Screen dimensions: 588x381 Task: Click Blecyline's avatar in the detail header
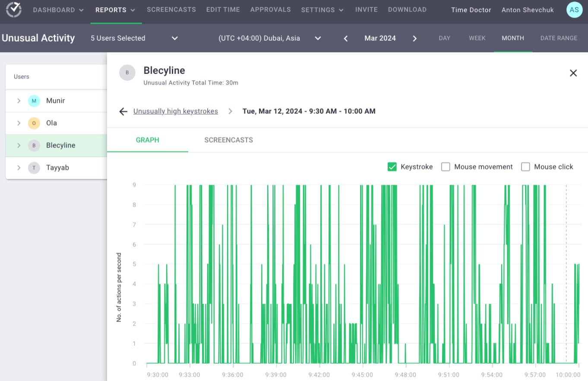point(127,72)
